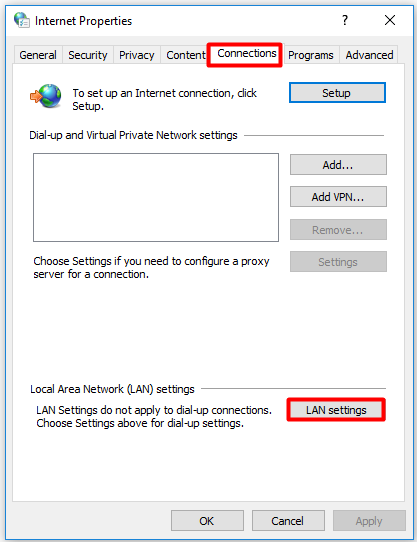Confirm with the OK button
Viewport: 417px width, 542px height.
pyautogui.click(x=207, y=521)
